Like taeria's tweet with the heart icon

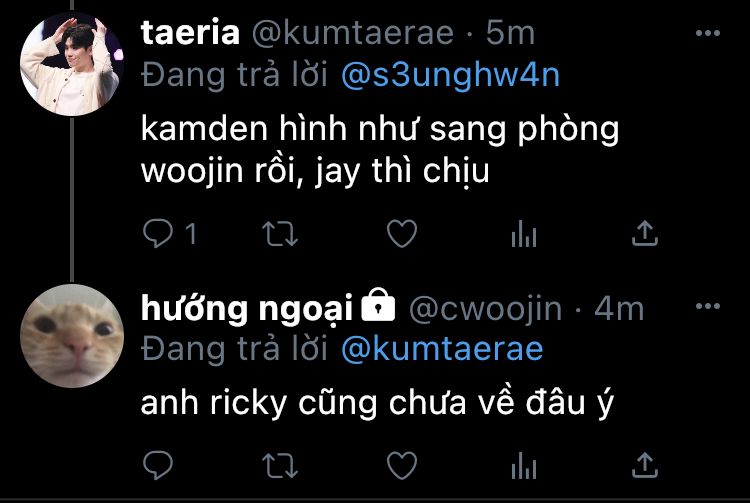click(402, 233)
